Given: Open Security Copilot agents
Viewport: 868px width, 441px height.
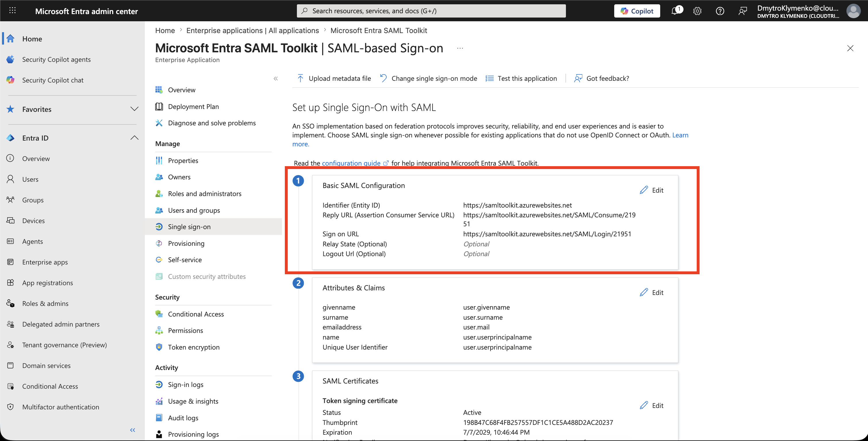Looking at the screenshot, I should pos(56,59).
